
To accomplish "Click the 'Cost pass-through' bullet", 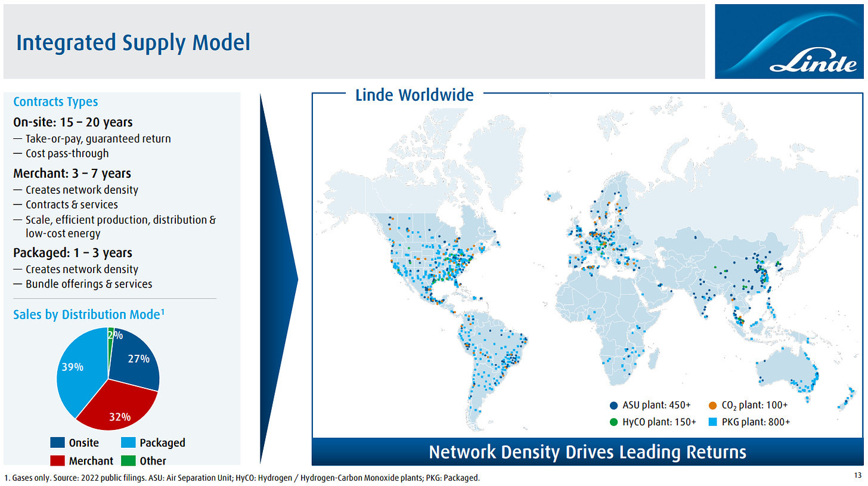I will coord(61,153).
